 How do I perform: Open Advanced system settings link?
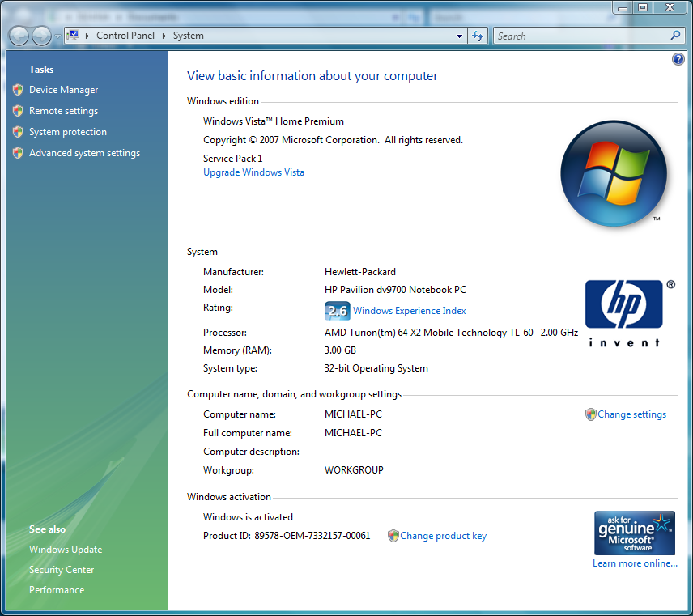pyautogui.click(x=85, y=153)
